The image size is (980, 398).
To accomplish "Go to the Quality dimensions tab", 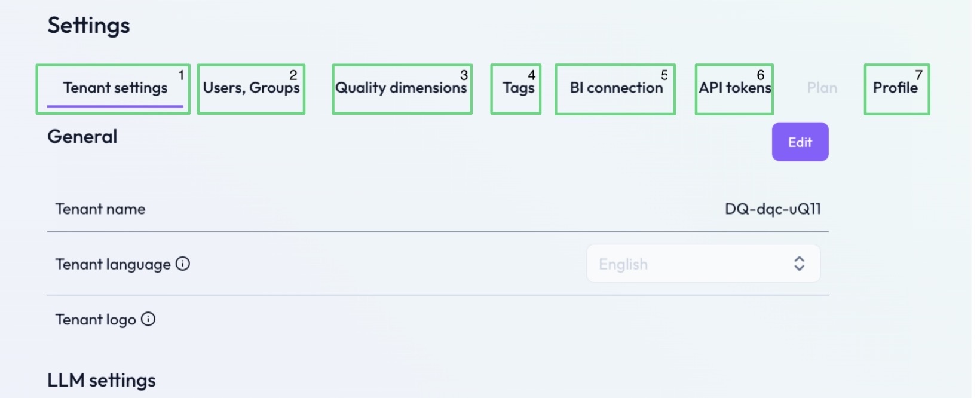I will click(x=401, y=88).
